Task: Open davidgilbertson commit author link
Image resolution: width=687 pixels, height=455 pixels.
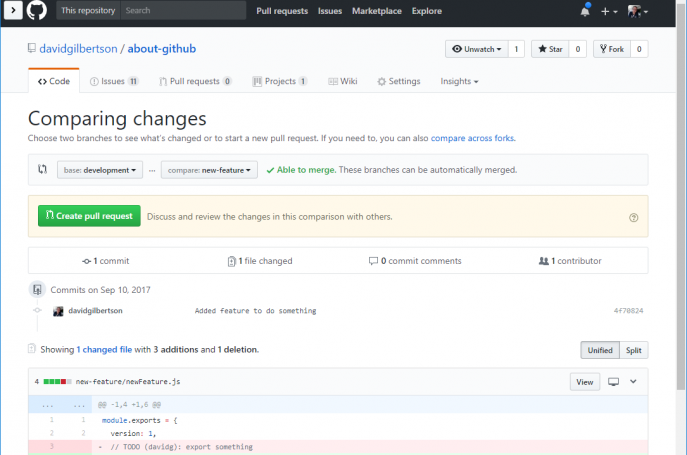Action: click(96, 310)
